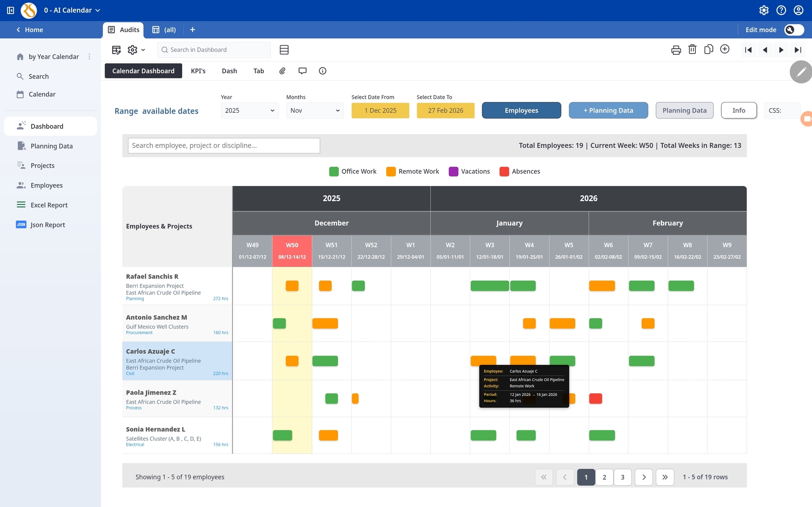
Task: Click the trash delete icon
Action: 692,50
